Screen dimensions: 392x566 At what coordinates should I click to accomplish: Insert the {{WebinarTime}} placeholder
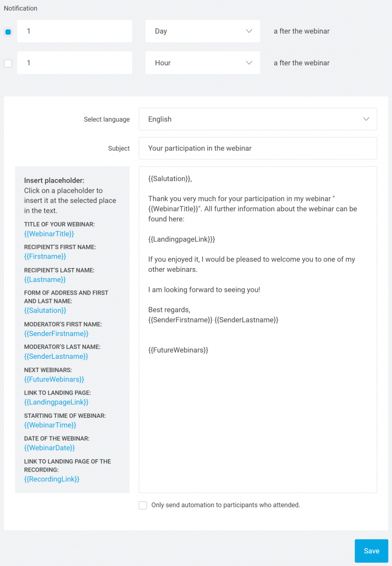coord(50,425)
